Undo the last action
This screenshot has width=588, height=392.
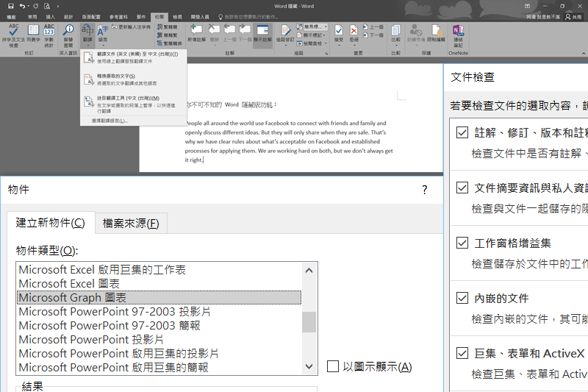pyautogui.click(x=22, y=6)
